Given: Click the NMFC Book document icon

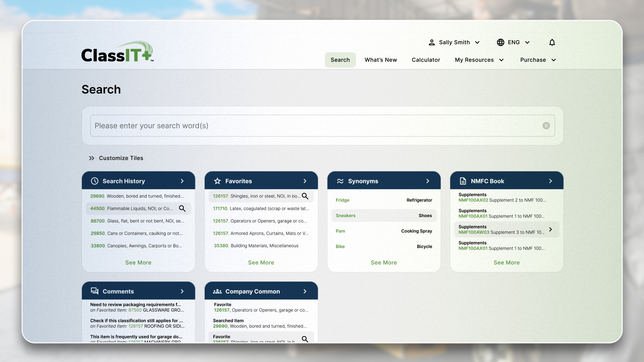Looking at the screenshot, I should point(463,181).
